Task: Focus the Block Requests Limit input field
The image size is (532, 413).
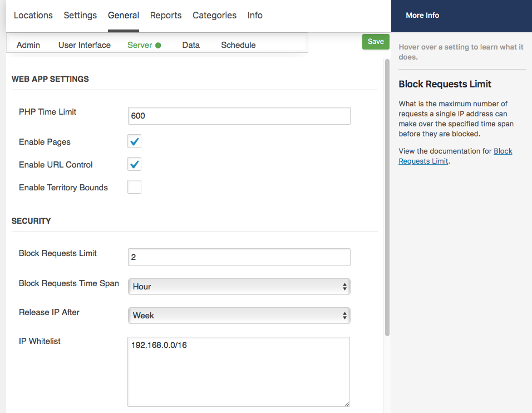Action: point(239,257)
